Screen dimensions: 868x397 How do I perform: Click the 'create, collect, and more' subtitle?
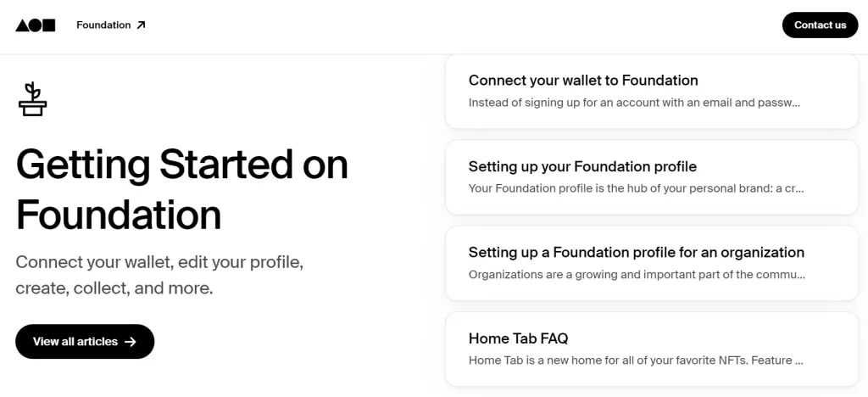(114, 288)
